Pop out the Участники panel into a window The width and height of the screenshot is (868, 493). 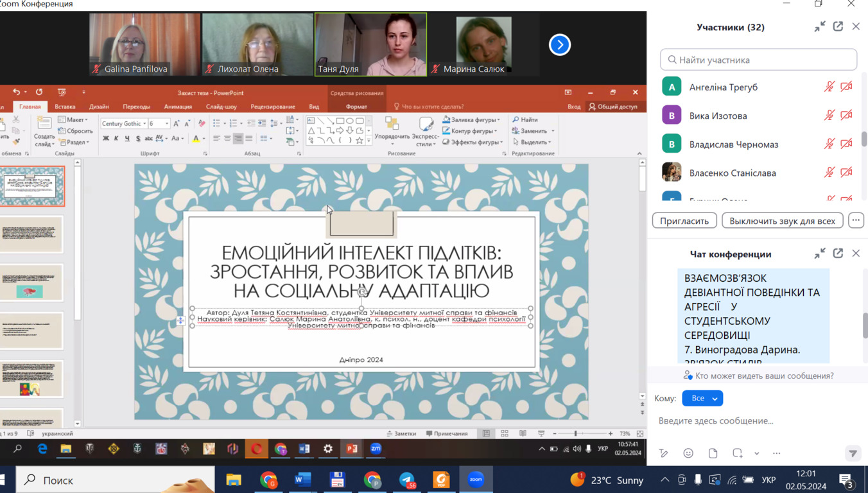pos(838,26)
